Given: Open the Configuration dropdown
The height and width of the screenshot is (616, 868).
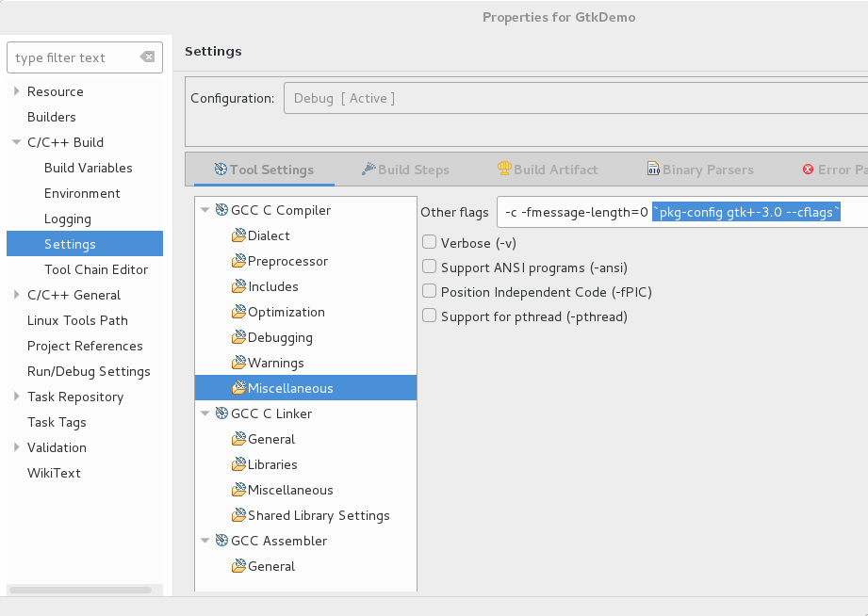Looking at the screenshot, I should click(x=576, y=98).
